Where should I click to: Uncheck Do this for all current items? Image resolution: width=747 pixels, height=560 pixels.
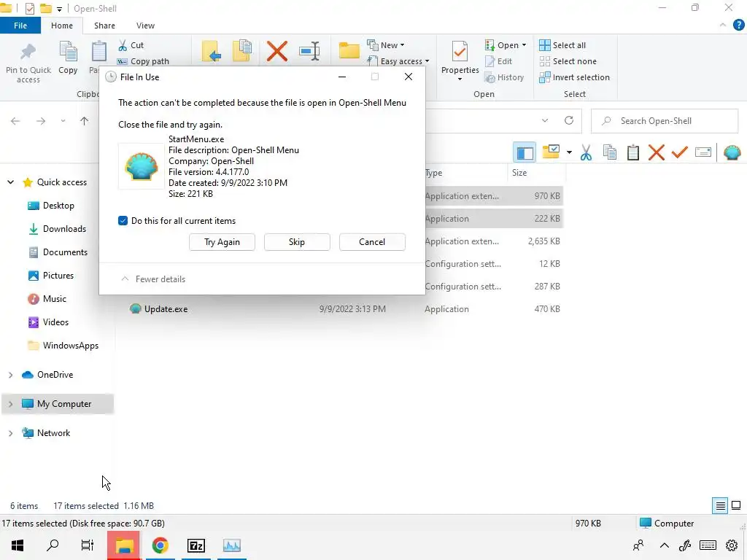click(123, 220)
